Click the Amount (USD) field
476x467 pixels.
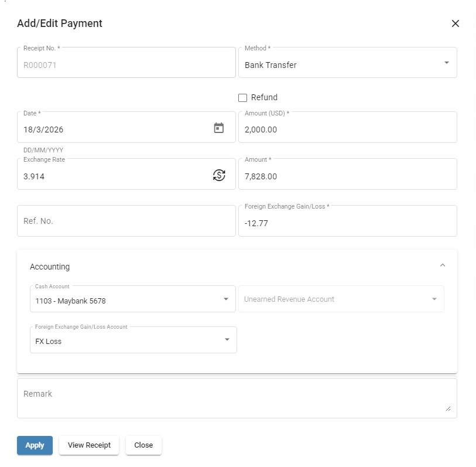348,127
